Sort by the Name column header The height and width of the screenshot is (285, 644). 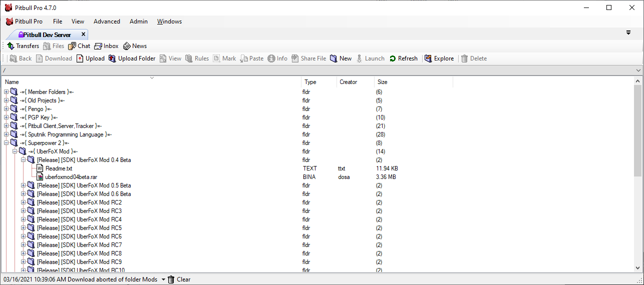pos(152,82)
